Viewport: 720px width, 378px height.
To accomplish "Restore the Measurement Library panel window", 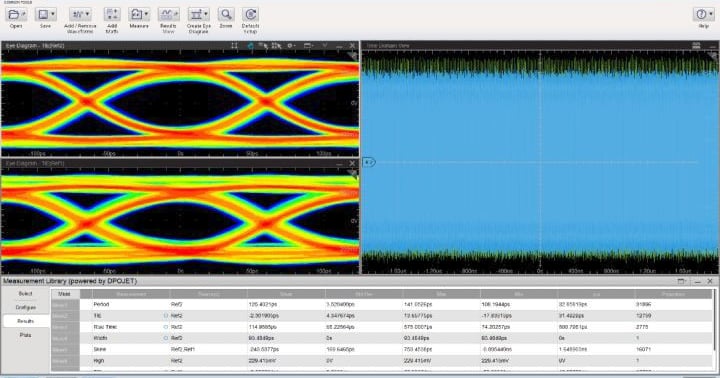I will coord(681,281).
